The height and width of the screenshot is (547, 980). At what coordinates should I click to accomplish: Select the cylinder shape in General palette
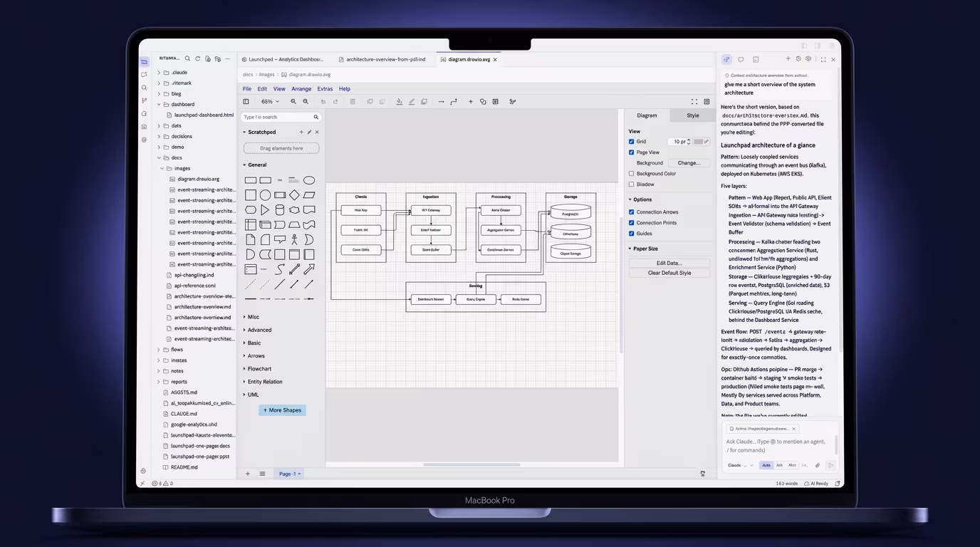(x=280, y=210)
